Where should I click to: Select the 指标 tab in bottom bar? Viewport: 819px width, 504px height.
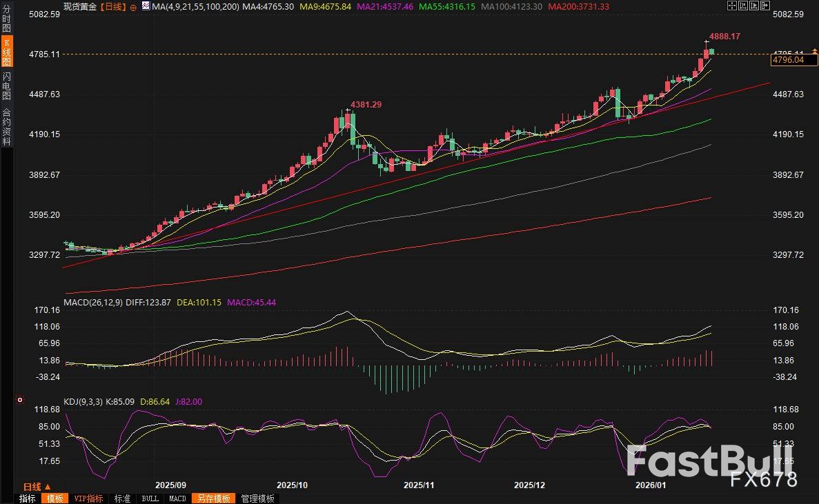(x=28, y=498)
